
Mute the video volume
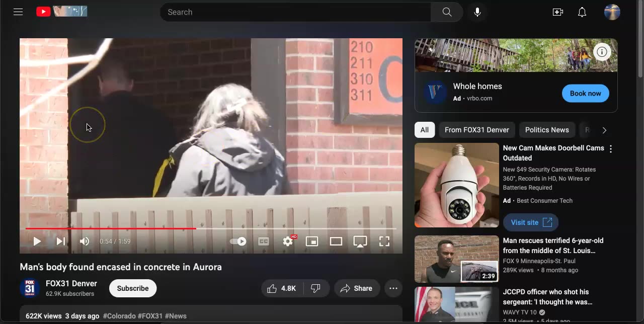pyautogui.click(x=85, y=241)
